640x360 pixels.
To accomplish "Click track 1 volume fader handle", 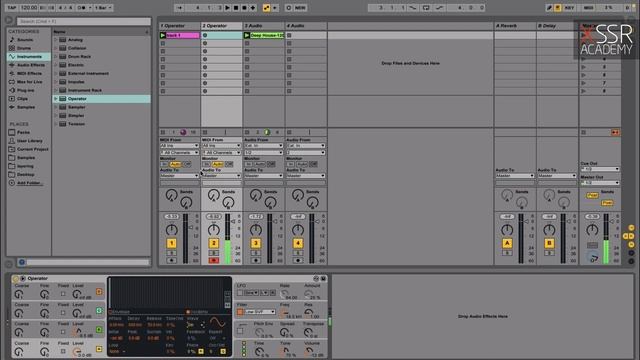I will [191, 228].
